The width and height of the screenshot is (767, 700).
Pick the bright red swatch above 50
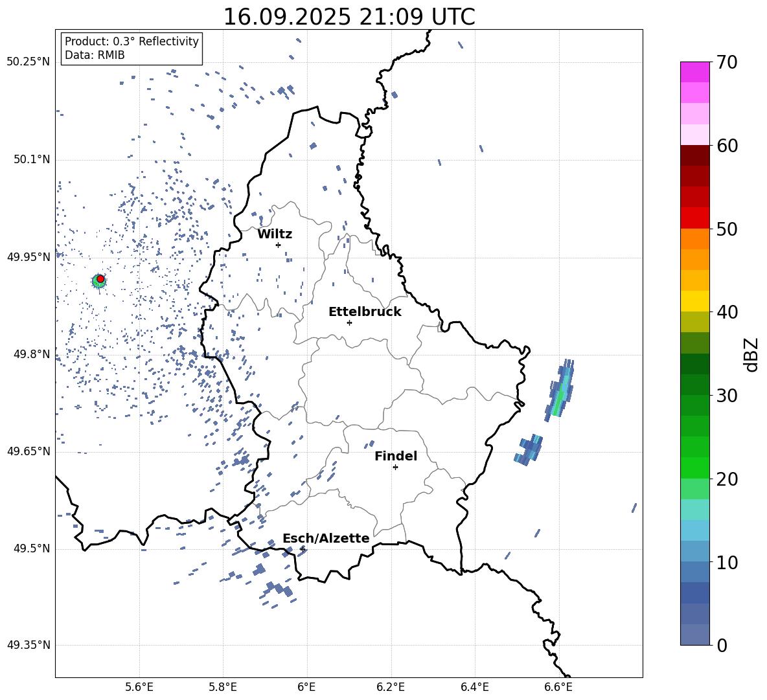coord(694,218)
